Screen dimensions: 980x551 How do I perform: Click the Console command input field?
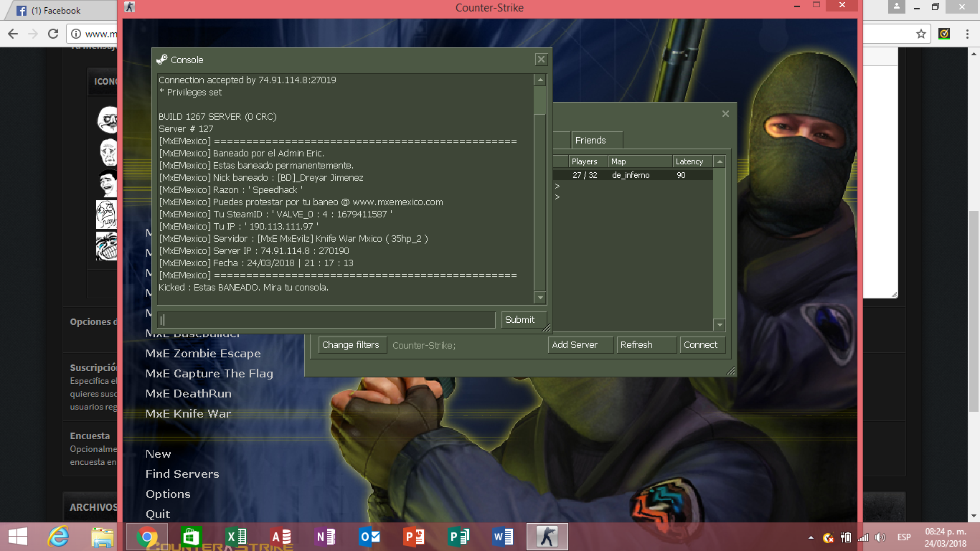tap(326, 320)
